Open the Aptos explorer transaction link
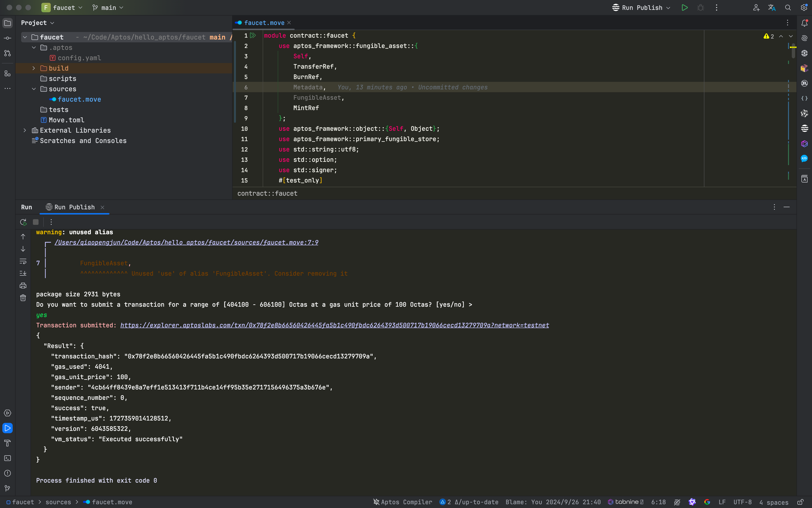812x508 pixels. pos(335,325)
